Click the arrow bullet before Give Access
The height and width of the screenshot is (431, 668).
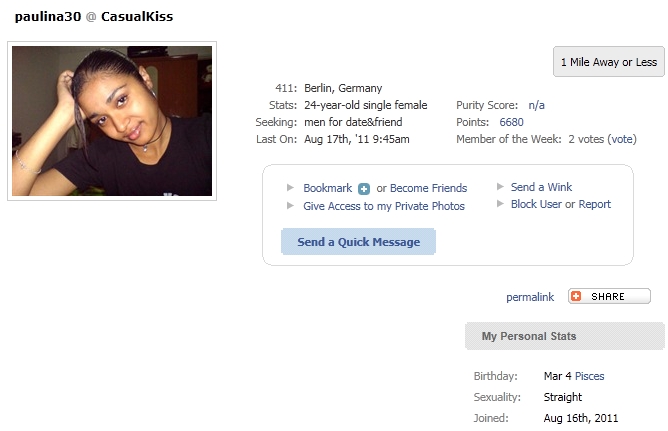click(290, 206)
